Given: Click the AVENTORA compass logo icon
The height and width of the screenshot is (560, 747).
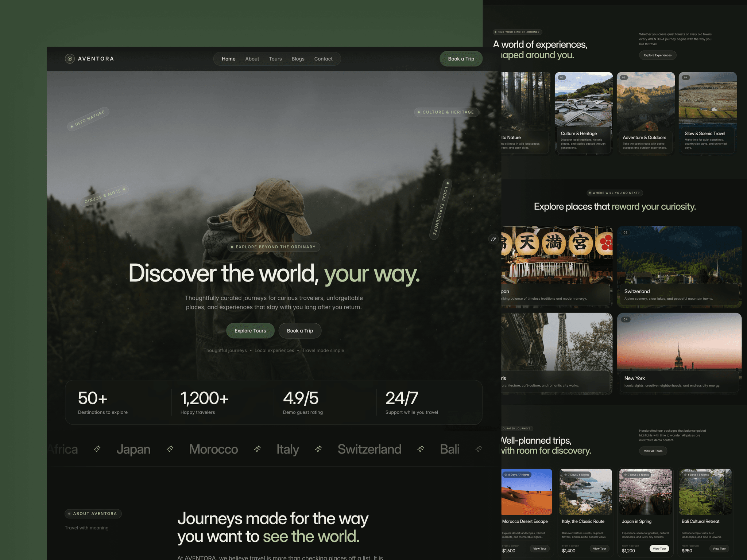Looking at the screenshot, I should click(70, 59).
